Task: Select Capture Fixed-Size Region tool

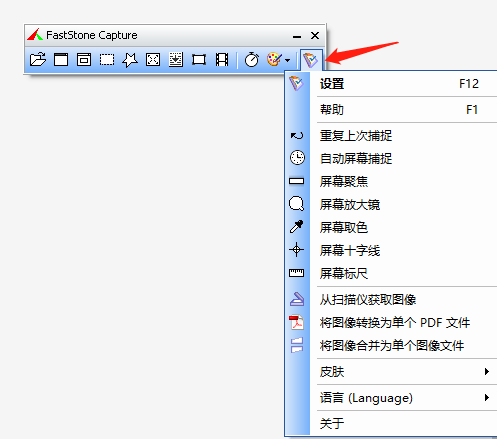Action: [199, 60]
